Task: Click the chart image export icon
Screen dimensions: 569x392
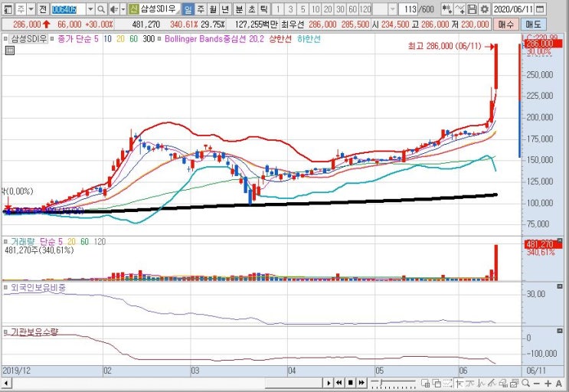Action: tap(514, 383)
